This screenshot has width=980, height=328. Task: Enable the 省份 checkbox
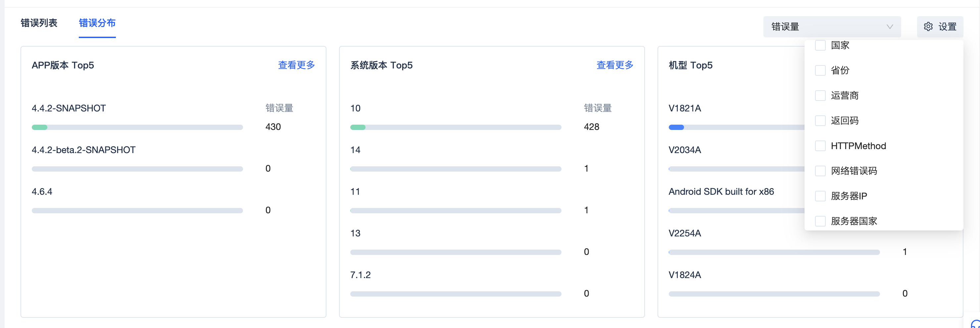coord(820,70)
